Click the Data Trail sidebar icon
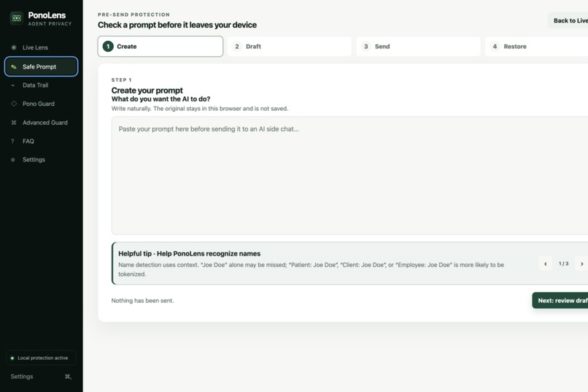588x392 pixels. 13,85
